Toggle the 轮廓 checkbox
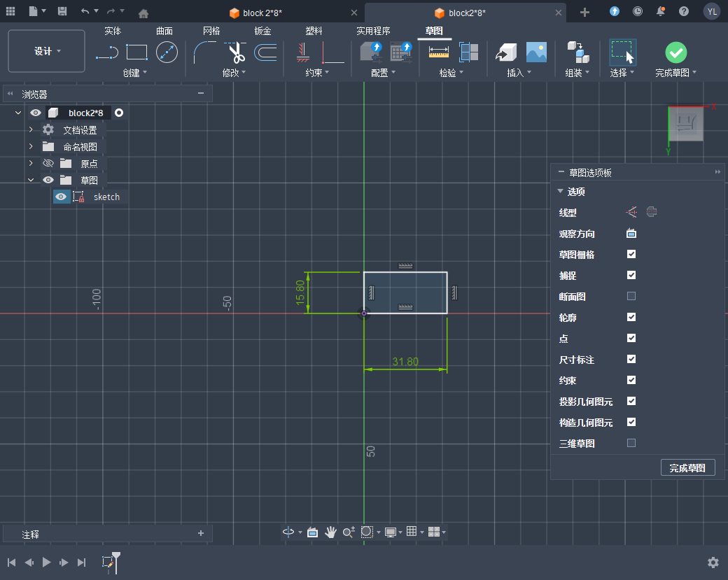The image size is (728, 580). click(x=631, y=317)
